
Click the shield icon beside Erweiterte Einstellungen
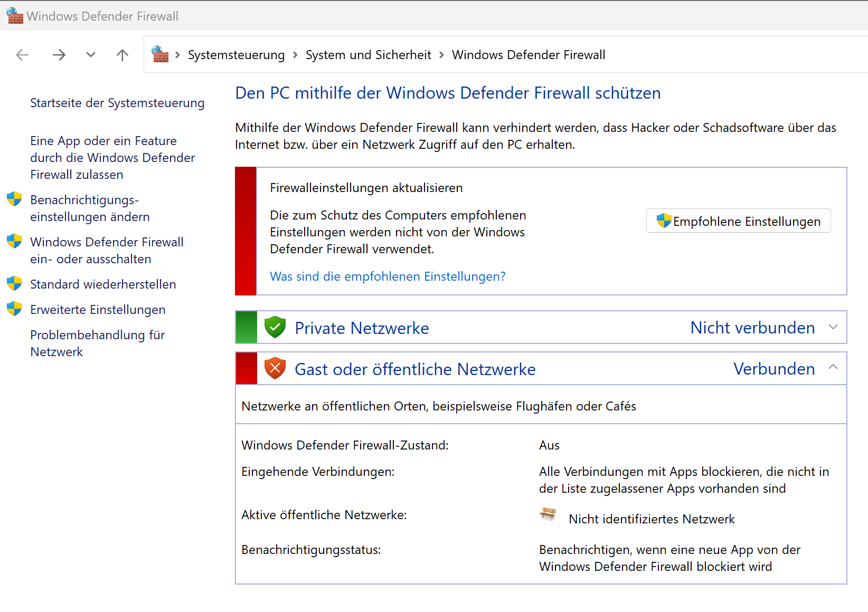click(x=14, y=309)
